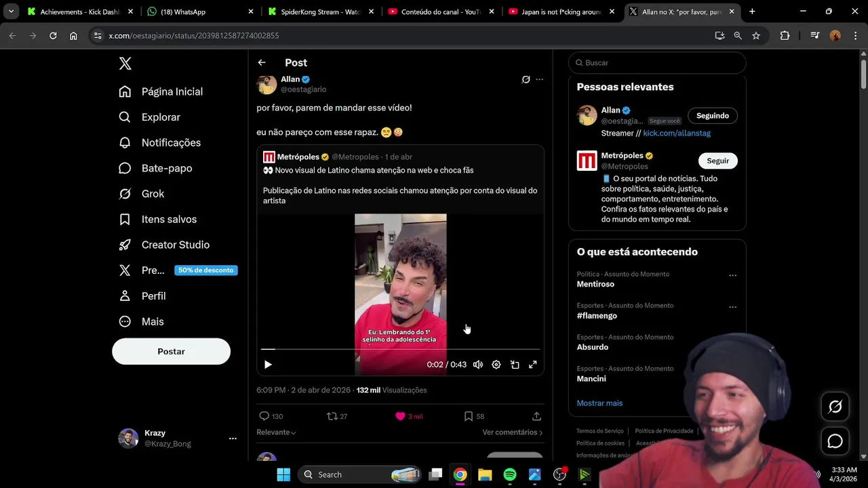Play the Latino video
Screen dimensions: 868x488
pos(268,365)
